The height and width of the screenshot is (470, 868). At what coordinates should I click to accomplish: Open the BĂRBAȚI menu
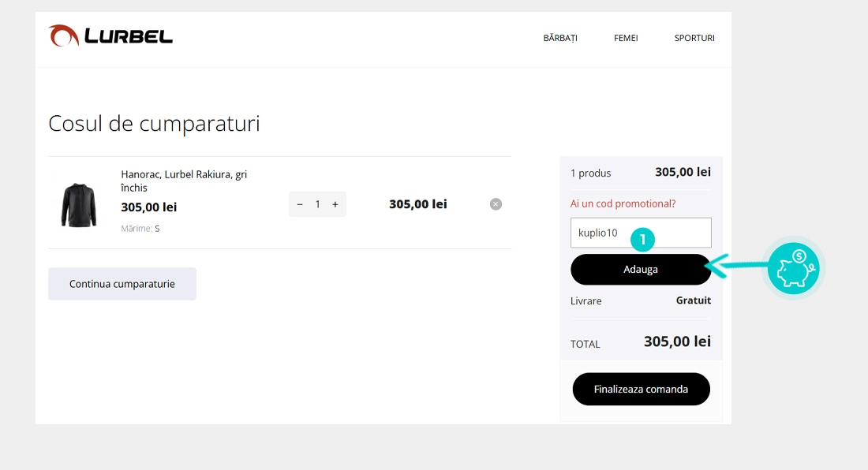[x=560, y=38]
